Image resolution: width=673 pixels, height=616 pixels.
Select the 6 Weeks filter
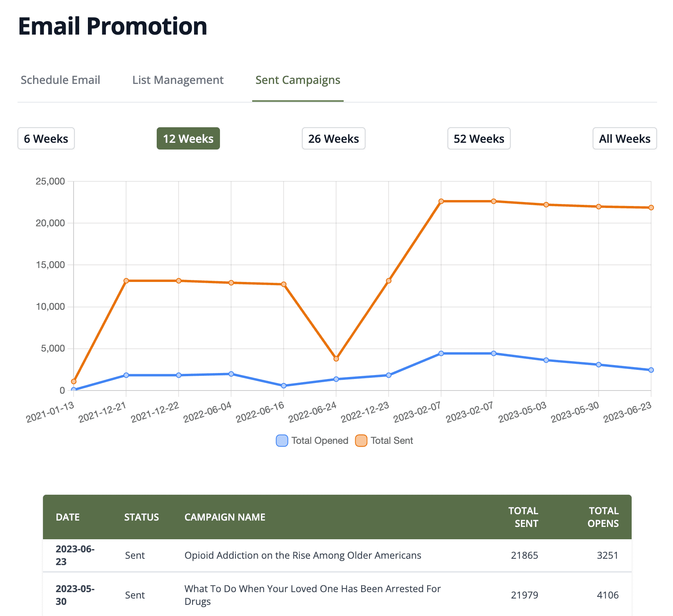pos(46,138)
